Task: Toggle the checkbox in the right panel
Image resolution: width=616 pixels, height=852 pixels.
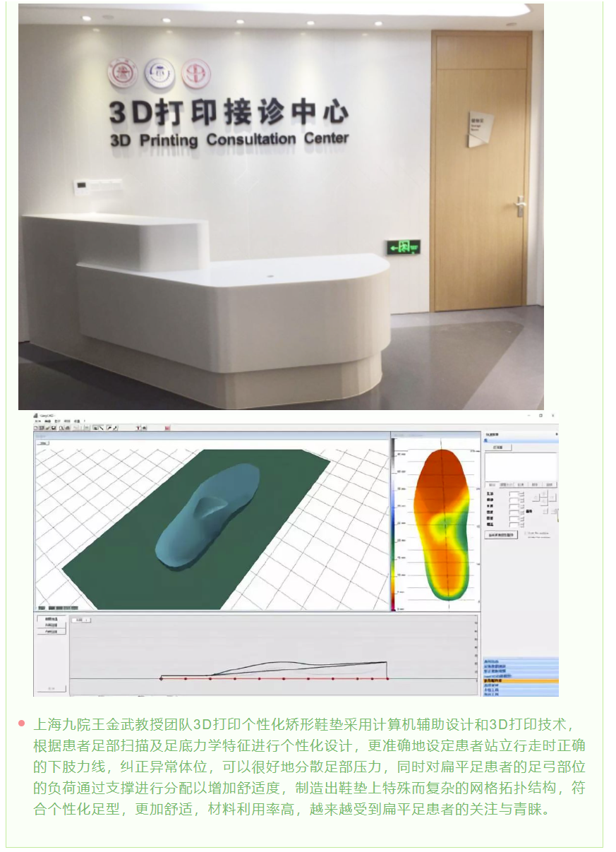Action: (x=525, y=534)
